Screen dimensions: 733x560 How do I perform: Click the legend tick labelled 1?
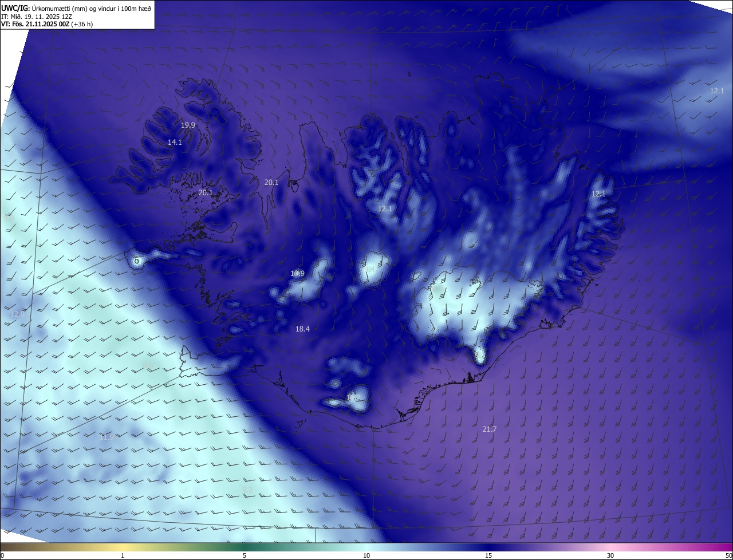tap(123, 555)
